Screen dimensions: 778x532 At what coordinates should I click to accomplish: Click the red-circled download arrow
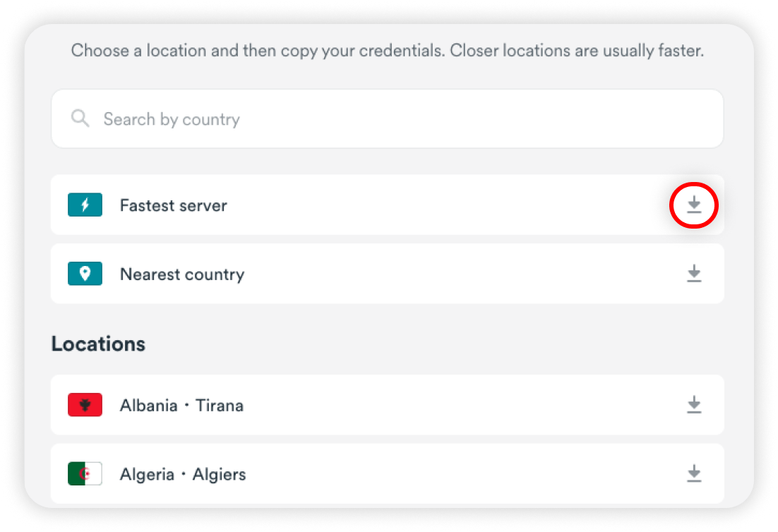tap(694, 205)
